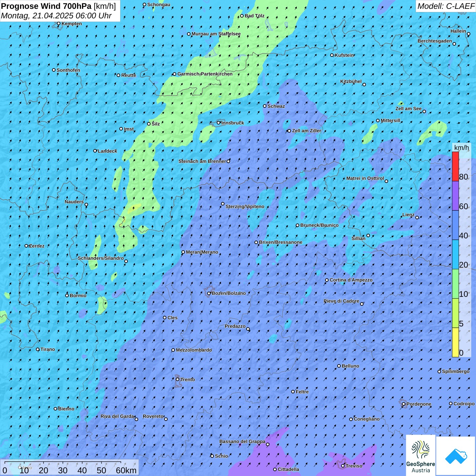
Task: Click the Bad Tölz city label
Action: [255, 16]
